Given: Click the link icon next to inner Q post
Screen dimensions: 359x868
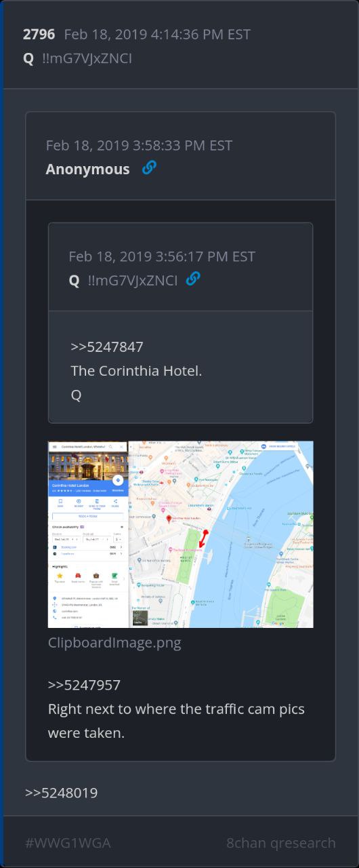Looking at the screenshot, I should 193,278.
